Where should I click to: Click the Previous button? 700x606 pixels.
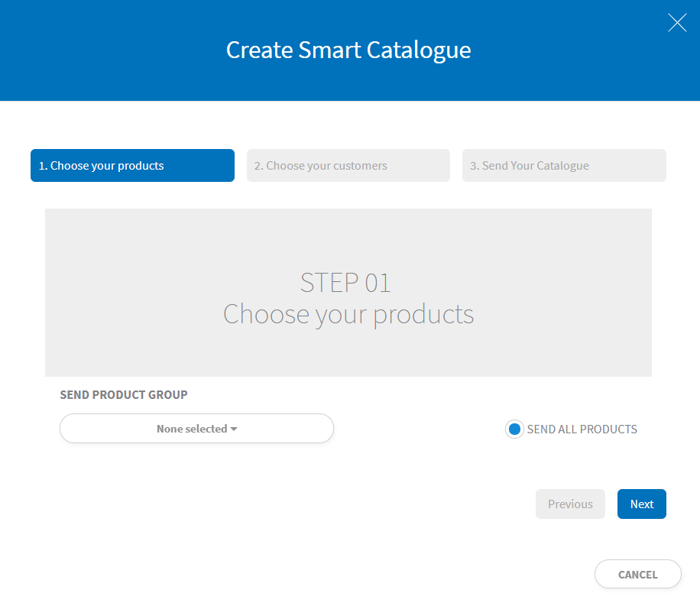pyautogui.click(x=570, y=504)
